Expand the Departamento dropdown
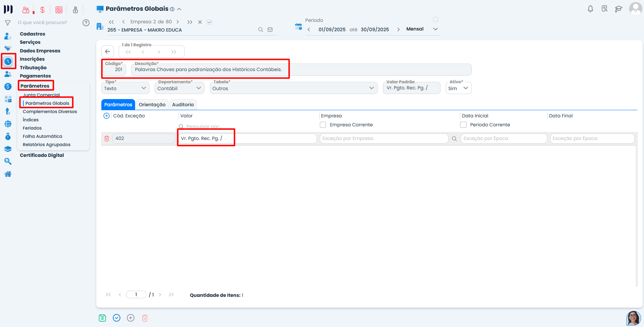This screenshot has height=327, width=644. pyautogui.click(x=179, y=88)
